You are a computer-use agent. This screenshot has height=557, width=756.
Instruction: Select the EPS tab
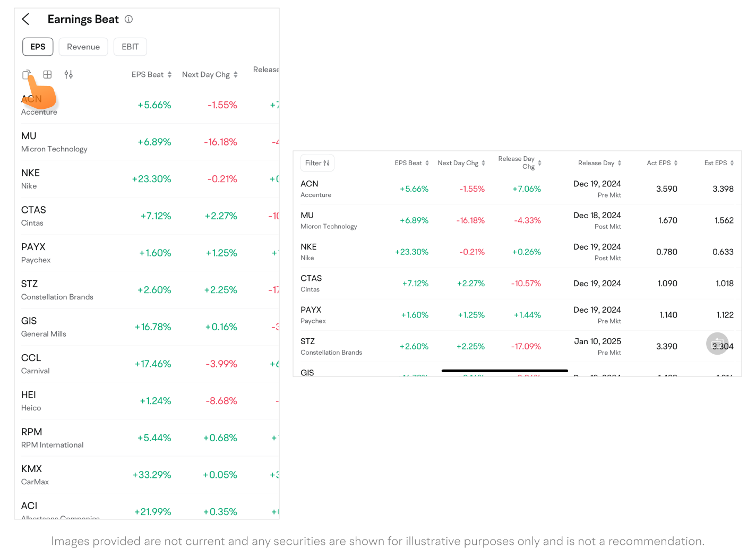pos(38,47)
